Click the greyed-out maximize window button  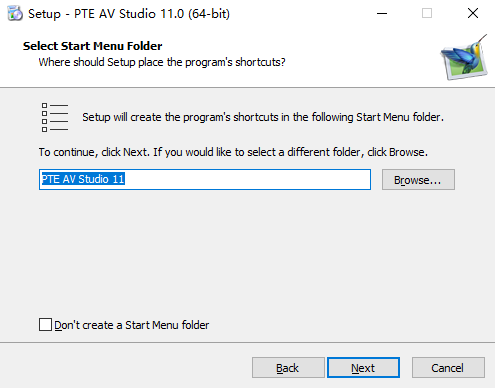click(427, 14)
